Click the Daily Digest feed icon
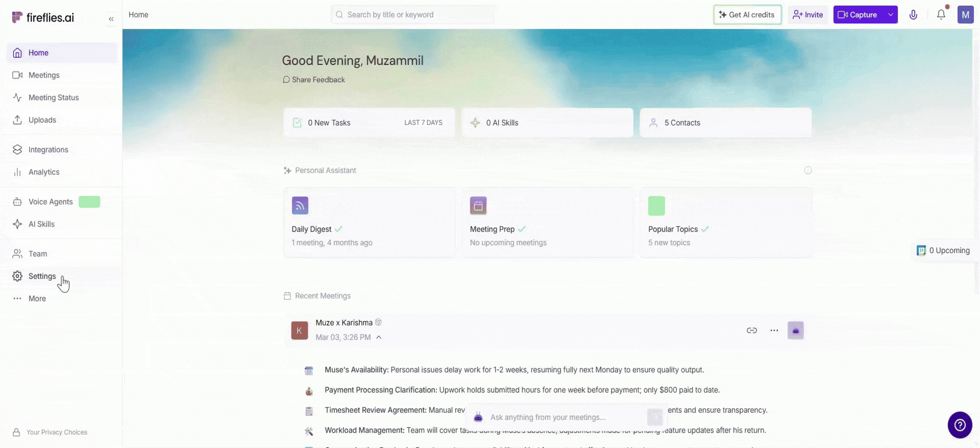Viewport: 980px width, 448px height. pos(300,206)
